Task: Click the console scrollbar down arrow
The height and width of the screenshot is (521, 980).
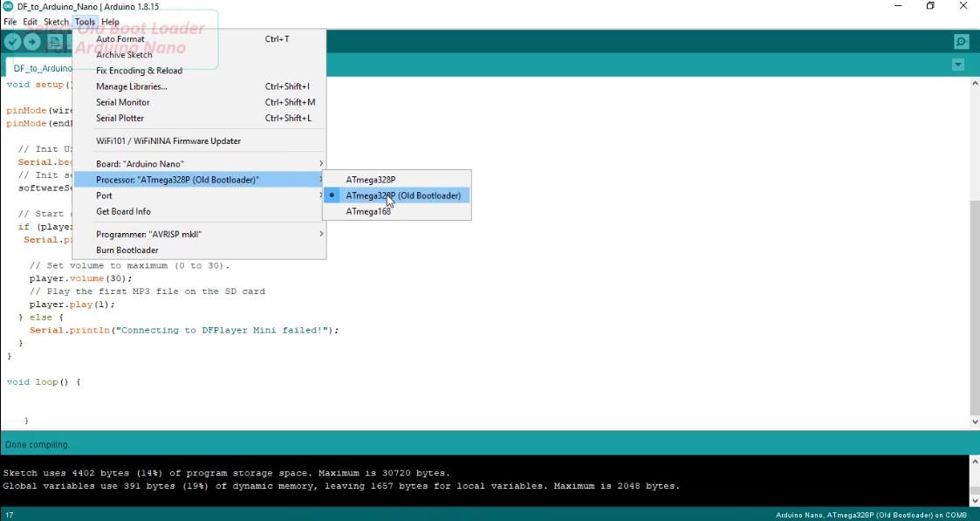Action: 975,500
